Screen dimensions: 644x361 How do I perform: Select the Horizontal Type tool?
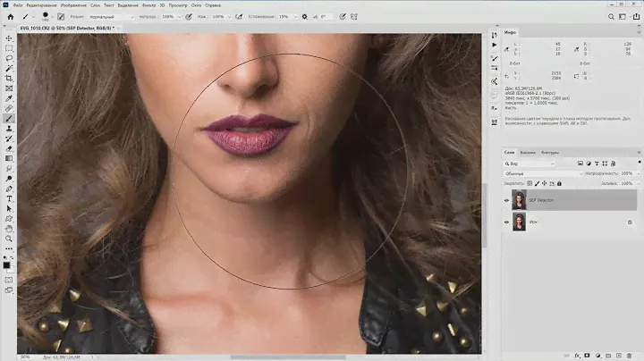9,198
